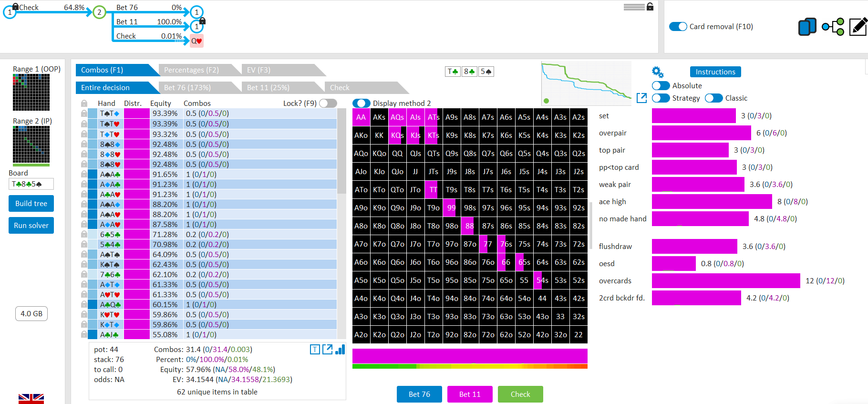The width and height of the screenshot is (868, 404).
Task: Toggle the Classic switch
Action: coord(714,98)
